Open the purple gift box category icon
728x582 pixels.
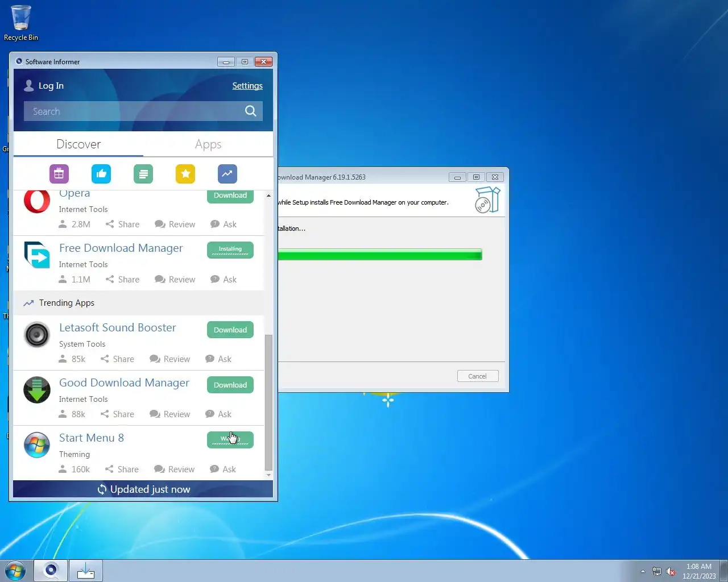[x=59, y=174]
